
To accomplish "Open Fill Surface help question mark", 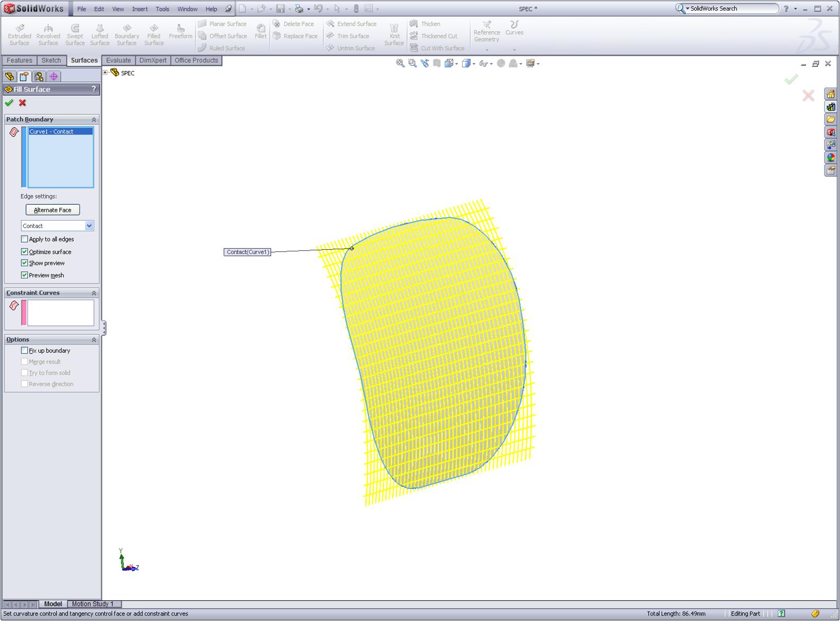I will 94,89.
